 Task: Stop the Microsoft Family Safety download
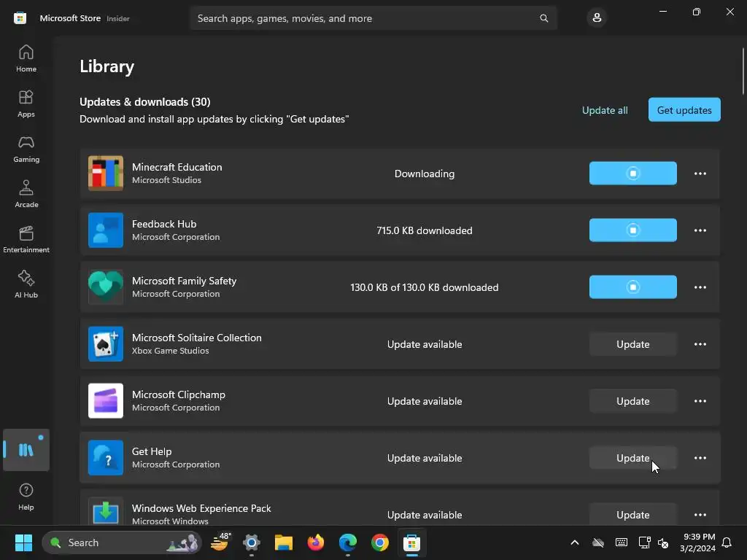pos(632,287)
